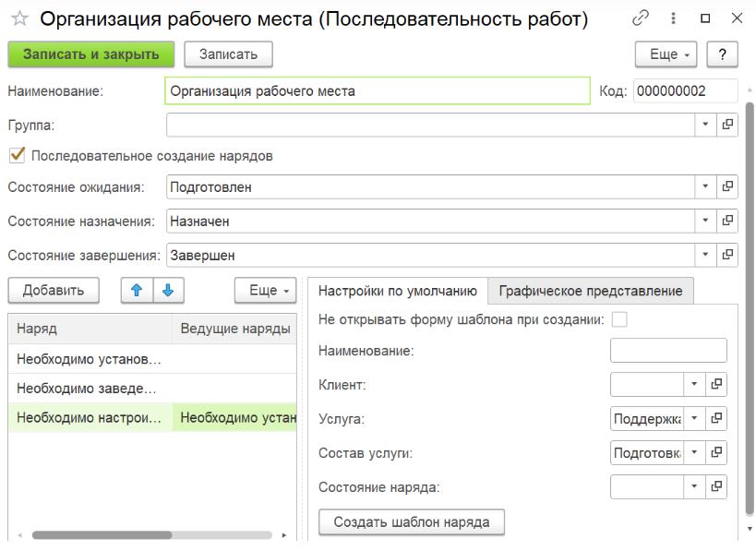Move selected work order up
Viewport: 756px width, 551px height.
coord(137,290)
